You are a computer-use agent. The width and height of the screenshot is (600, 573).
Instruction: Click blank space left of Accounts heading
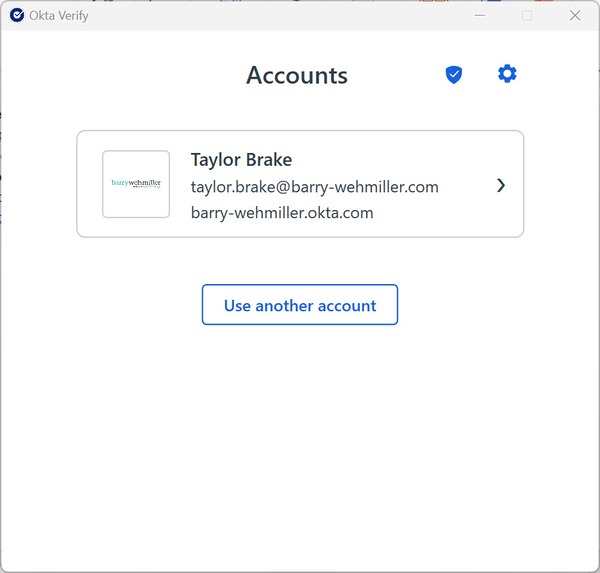pos(130,76)
